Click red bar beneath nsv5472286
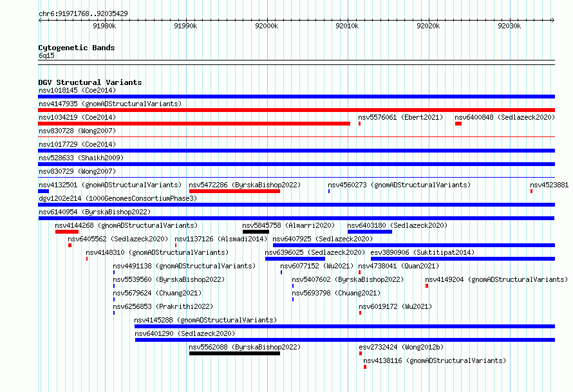Image resolution: width=573 pixels, height=392 pixels. coord(234,191)
